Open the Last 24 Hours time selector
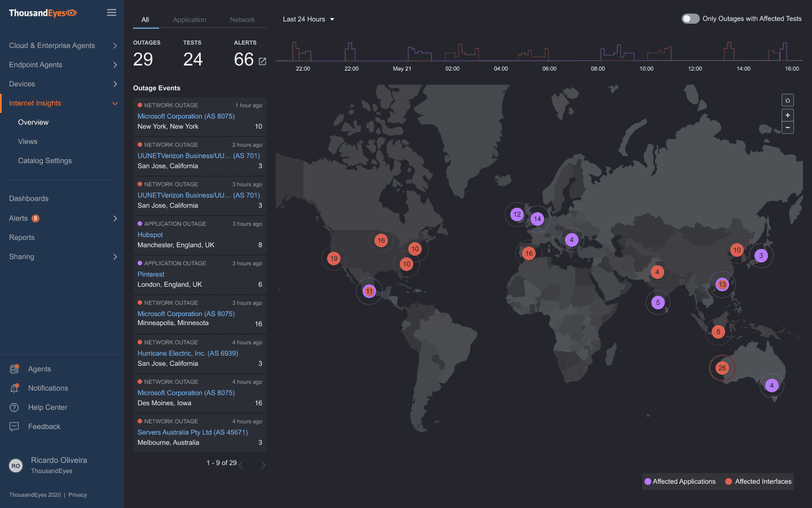 click(x=308, y=19)
